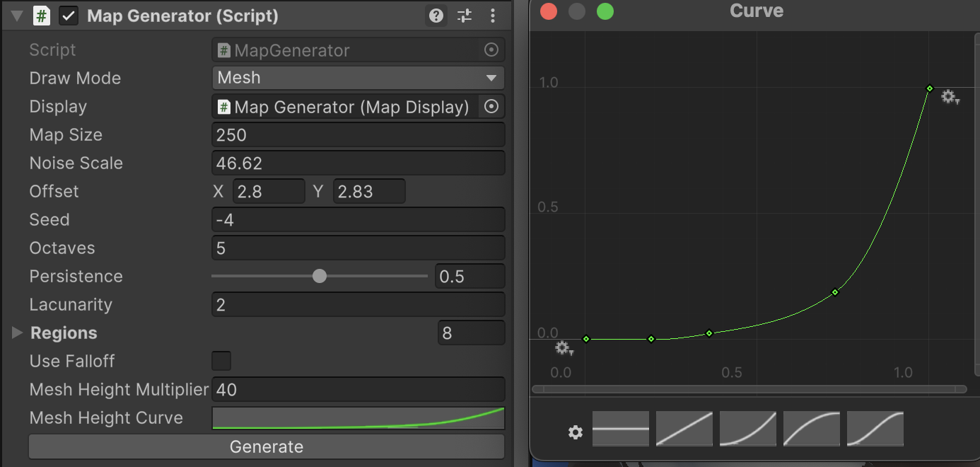
Task: Open the component presets slider icon
Action: pos(465,16)
